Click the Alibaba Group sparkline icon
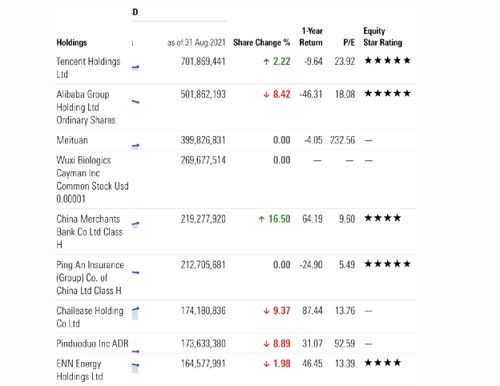500x386 pixels. pyautogui.click(x=135, y=102)
